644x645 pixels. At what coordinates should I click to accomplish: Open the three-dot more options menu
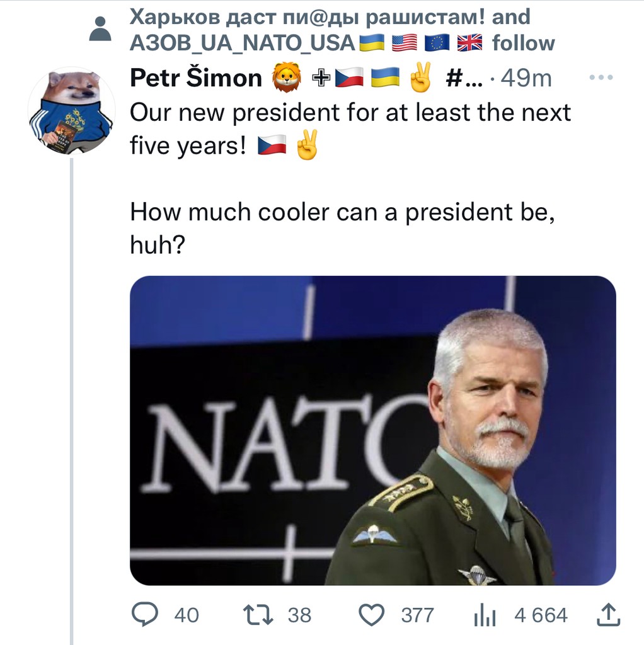tap(600, 77)
